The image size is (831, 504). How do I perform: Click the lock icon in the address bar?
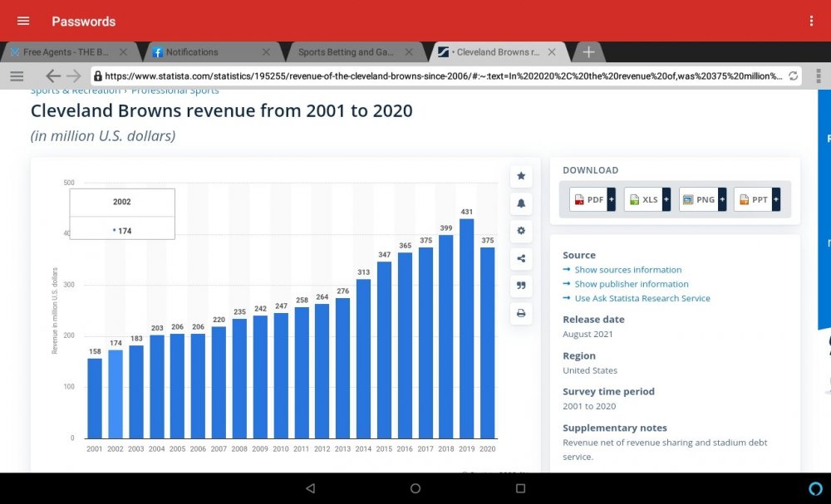coord(97,76)
